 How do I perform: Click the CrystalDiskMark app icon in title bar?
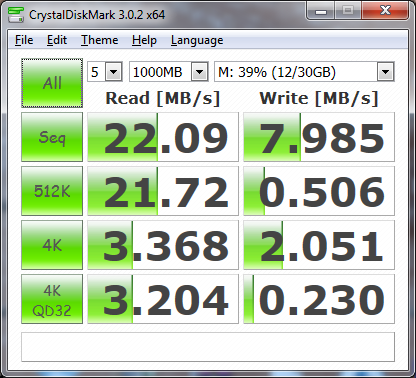click(x=16, y=14)
